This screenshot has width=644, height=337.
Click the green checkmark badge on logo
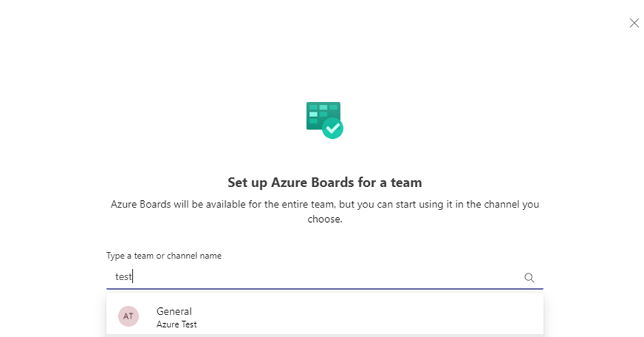[333, 128]
